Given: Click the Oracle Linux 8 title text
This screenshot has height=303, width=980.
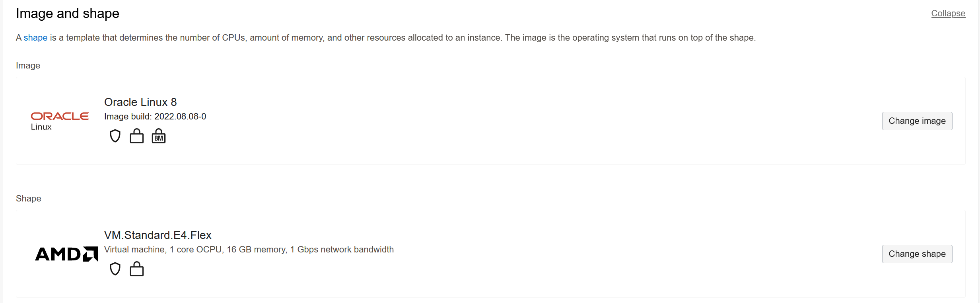Looking at the screenshot, I should pyautogui.click(x=140, y=102).
